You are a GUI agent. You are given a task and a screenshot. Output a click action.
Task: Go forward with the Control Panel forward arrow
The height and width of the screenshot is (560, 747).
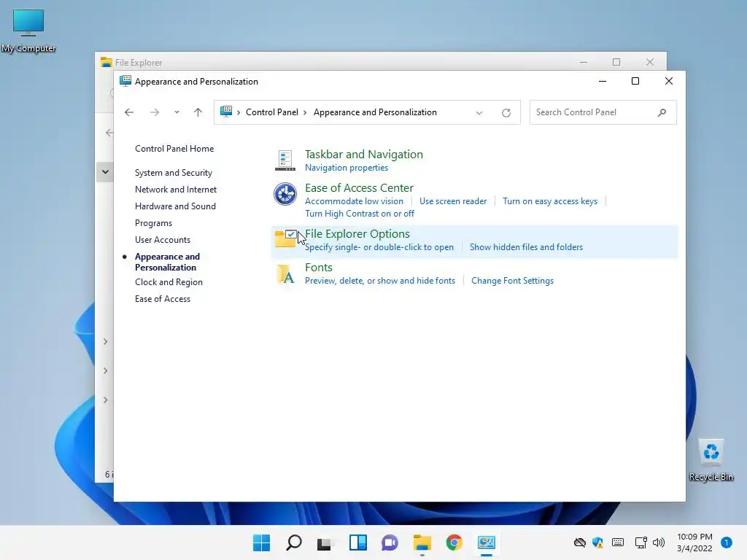[x=155, y=112]
